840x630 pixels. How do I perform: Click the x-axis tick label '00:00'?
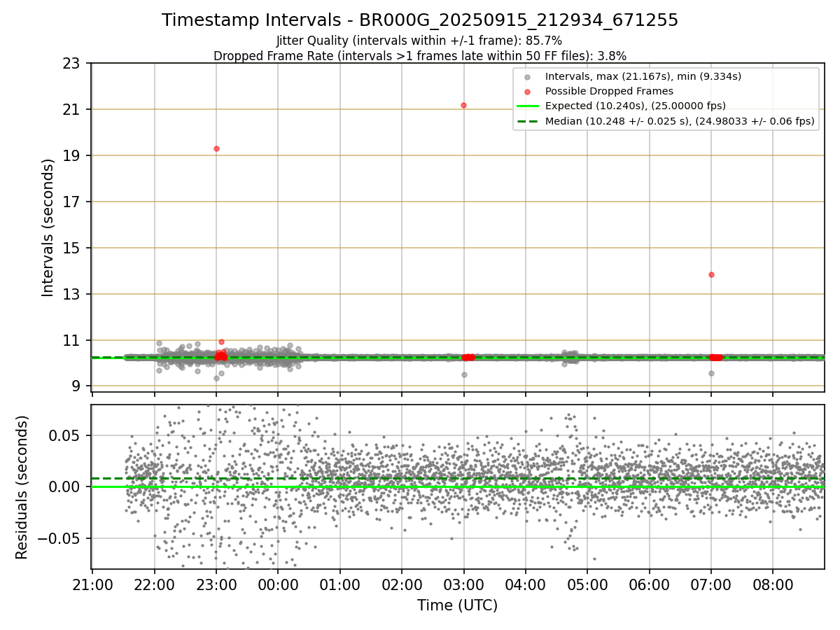278,584
